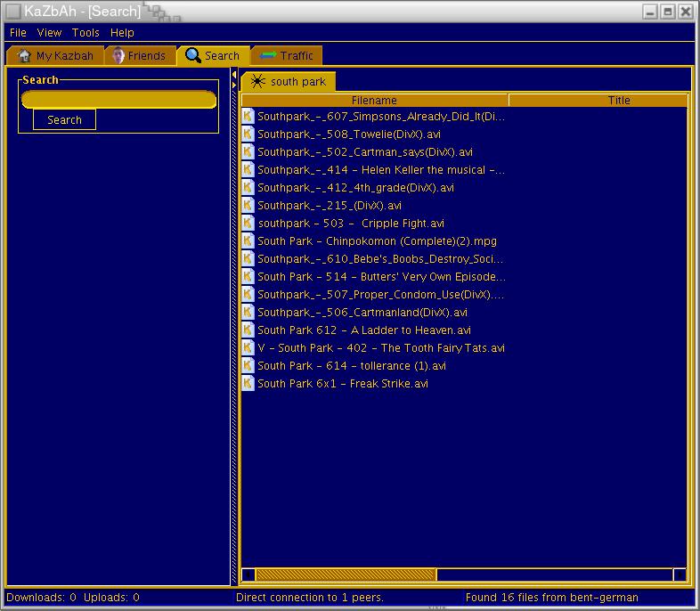The height and width of the screenshot is (611, 700).
Task: Switch to the Traffic tab
Action: (287, 55)
